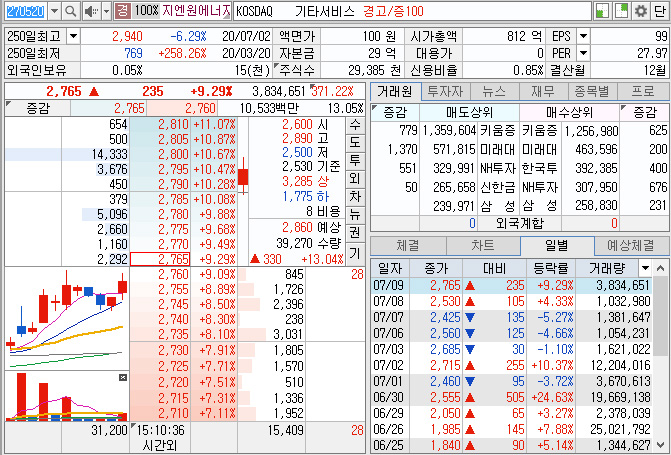Toggle the 증감 header in order book

(38, 108)
